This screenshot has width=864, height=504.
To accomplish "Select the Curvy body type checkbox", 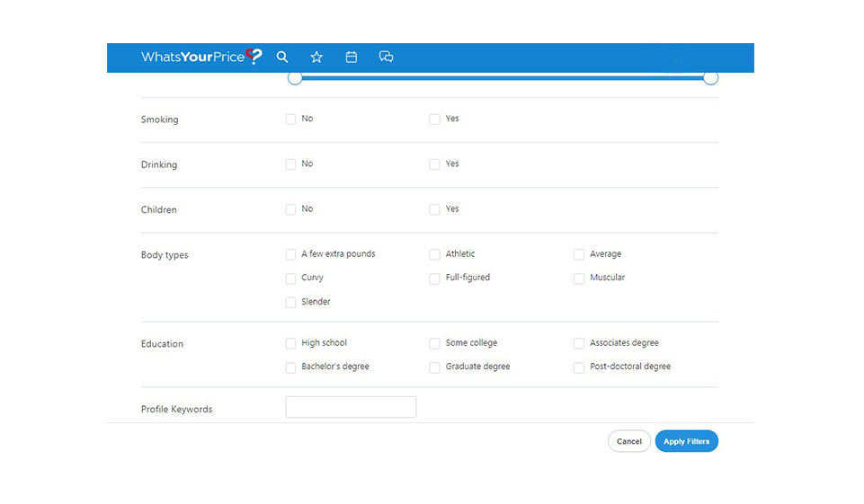I will tap(290, 279).
